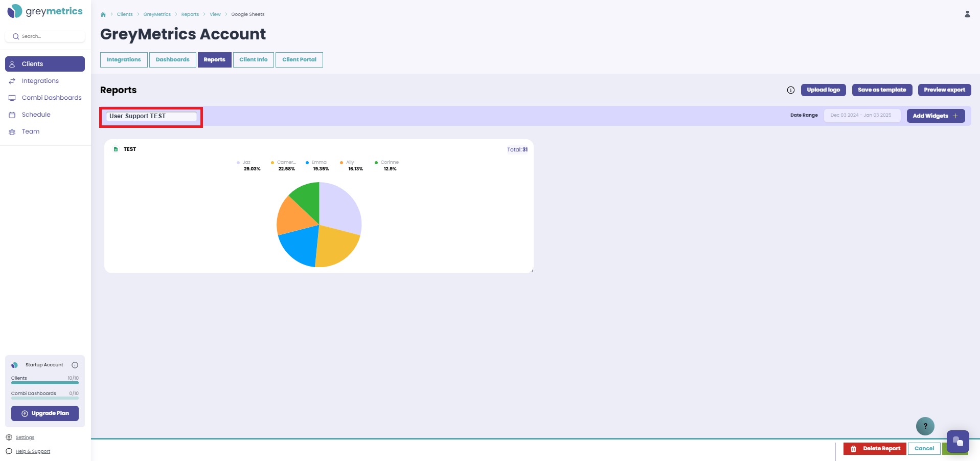The image size is (980, 461).
Task: Open the round question mark help button
Action: point(925,426)
